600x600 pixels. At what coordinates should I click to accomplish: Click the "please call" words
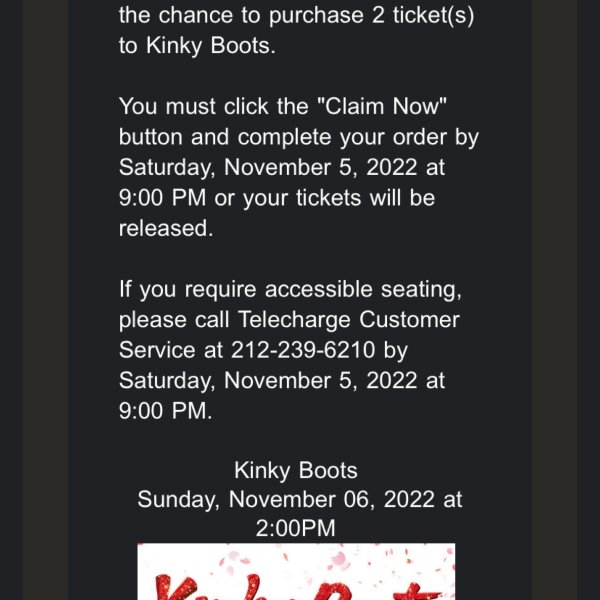tap(174, 320)
